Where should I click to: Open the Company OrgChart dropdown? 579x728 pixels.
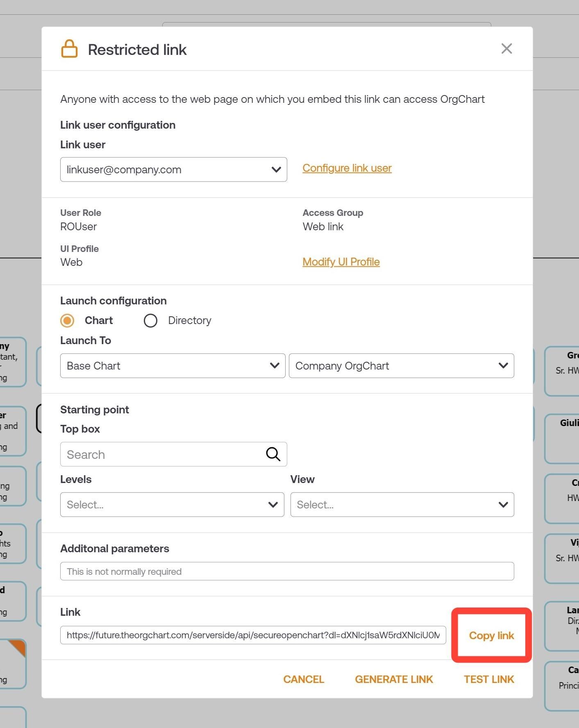(x=401, y=366)
